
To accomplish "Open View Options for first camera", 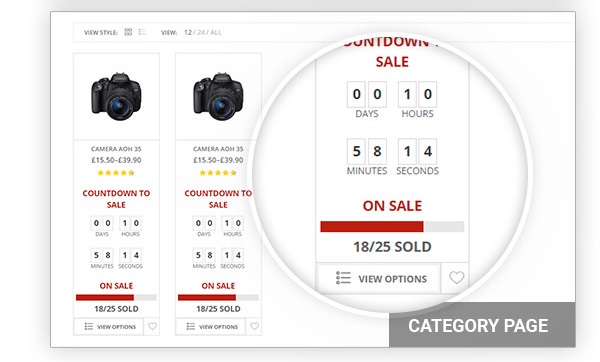I will pyautogui.click(x=109, y=327).
